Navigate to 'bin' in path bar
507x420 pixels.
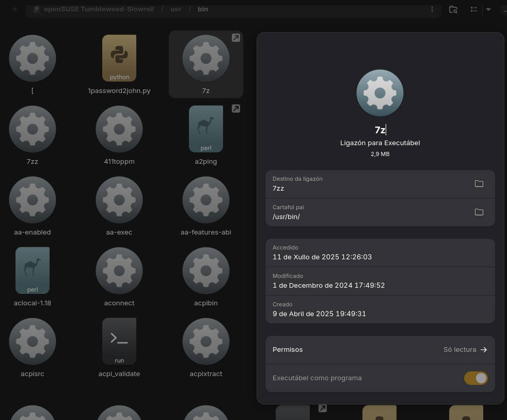[203, 9]
